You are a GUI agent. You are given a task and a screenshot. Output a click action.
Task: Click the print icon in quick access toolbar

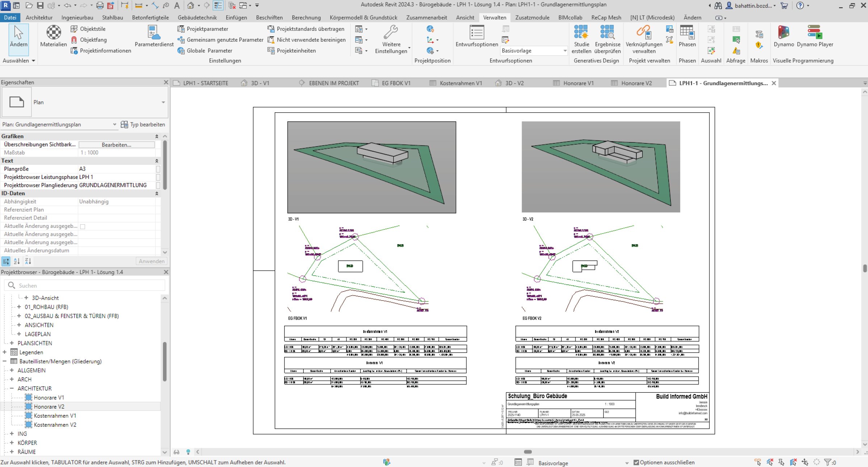click(100, 5)
